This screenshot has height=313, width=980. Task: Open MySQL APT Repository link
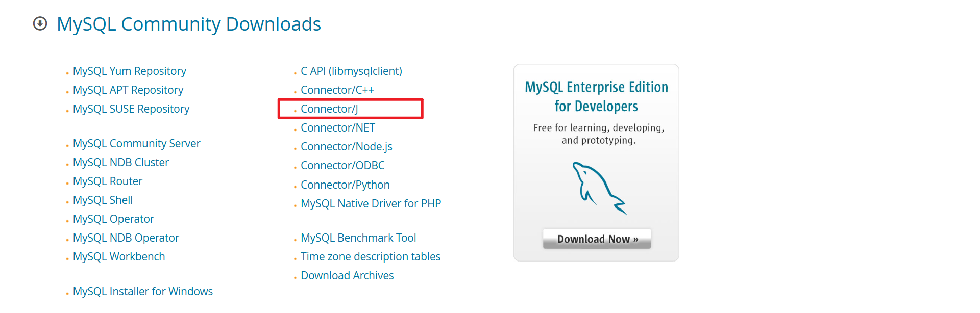click(128, 90)
